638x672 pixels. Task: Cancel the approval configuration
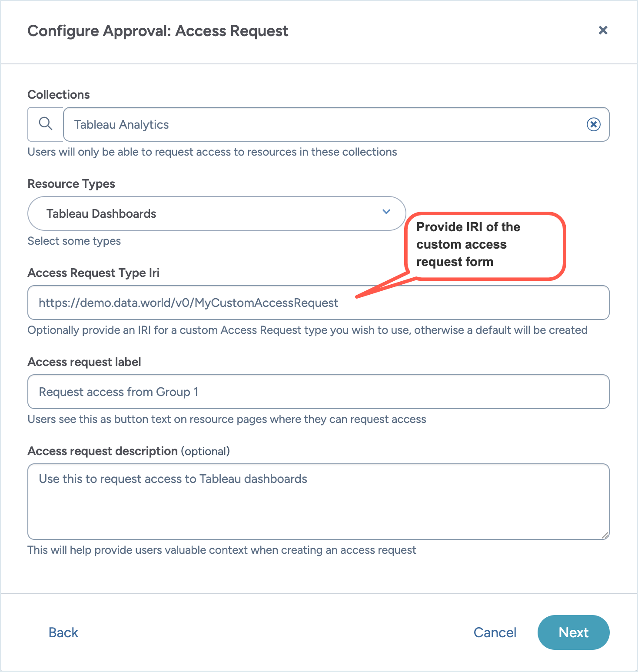click(495, 632)
